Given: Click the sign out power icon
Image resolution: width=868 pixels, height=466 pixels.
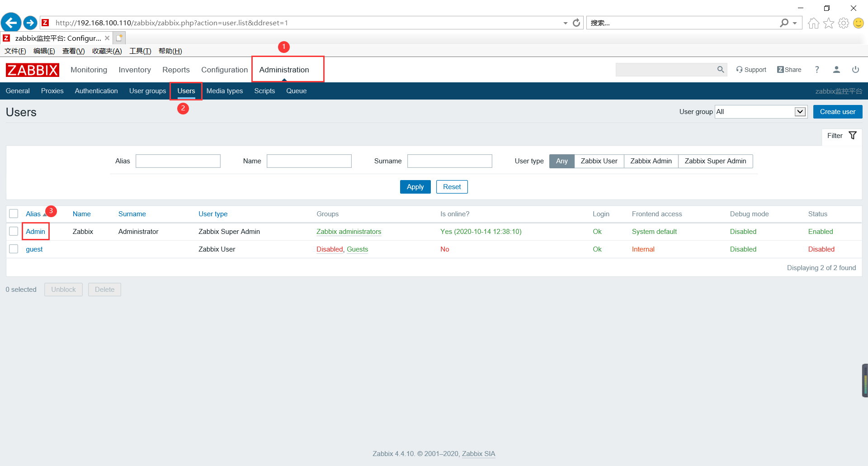Looking at the screenshot, I should 855,70.
